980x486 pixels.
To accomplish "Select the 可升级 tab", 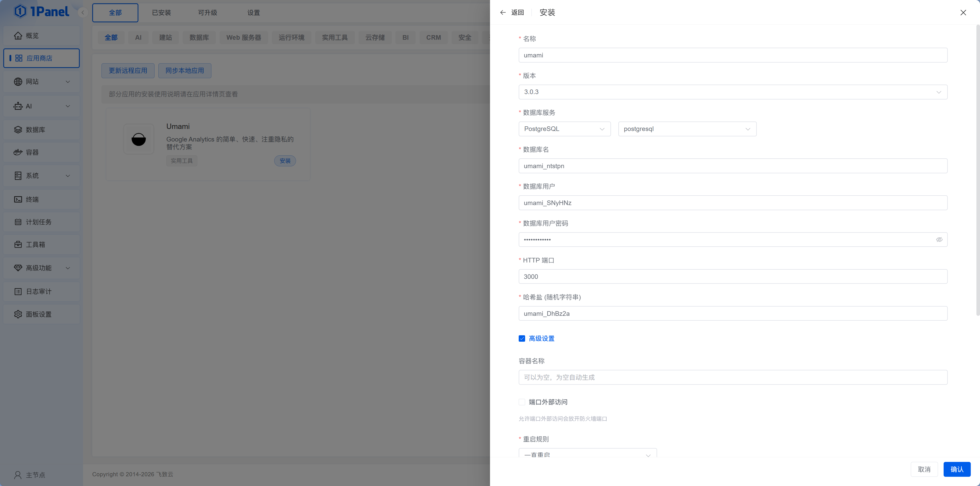I will coord(207,13).
